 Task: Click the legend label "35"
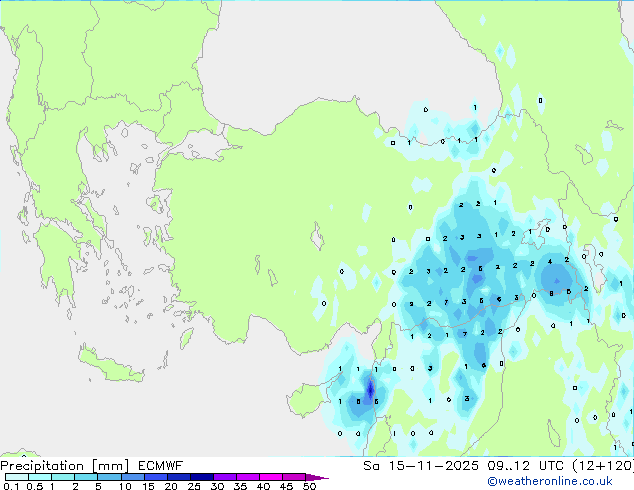point(240,486)
